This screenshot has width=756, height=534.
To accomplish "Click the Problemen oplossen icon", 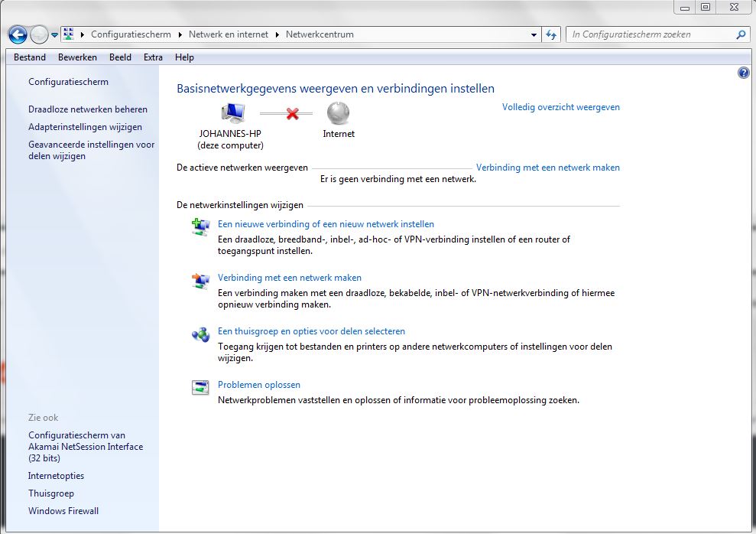I will pyautogui.click(x=200, y=387).
